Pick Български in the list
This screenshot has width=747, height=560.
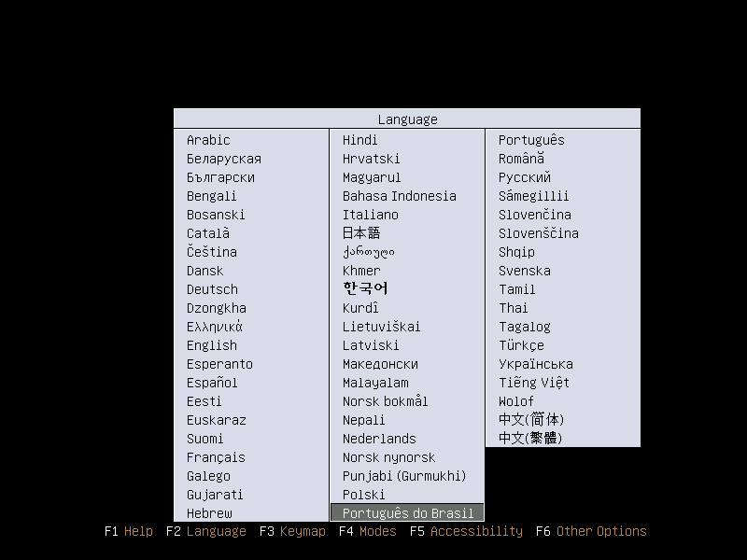click(220, 177)
